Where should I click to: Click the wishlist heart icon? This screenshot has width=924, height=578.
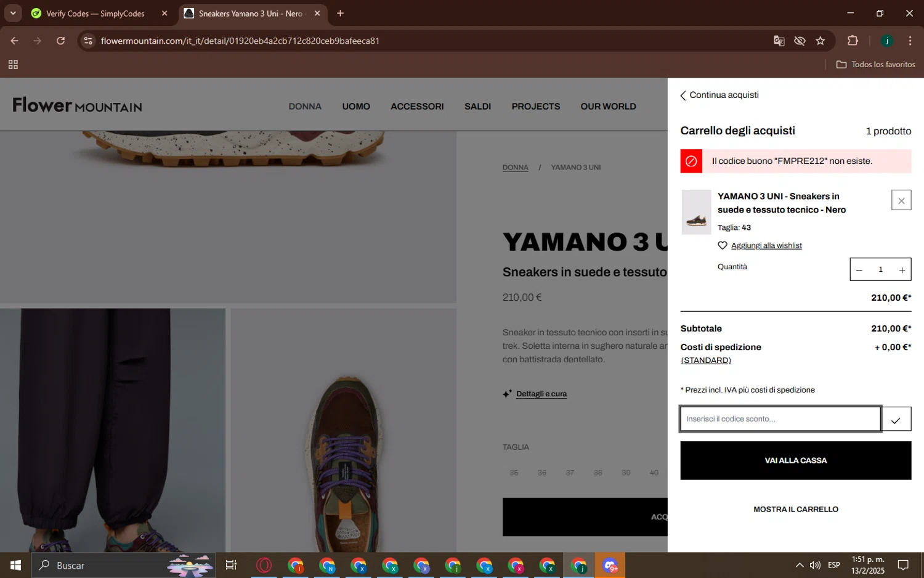(x=723, y=245)
